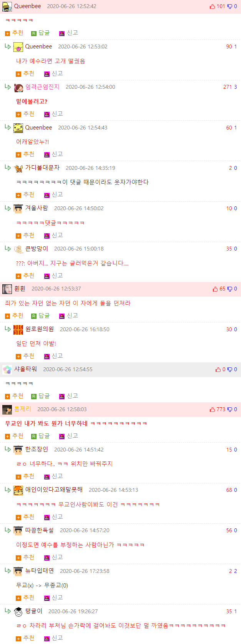241x644 pixels.
Task: Click thumbs-up icon on Queenbee's top comment
Action: (x=212, y=7)
